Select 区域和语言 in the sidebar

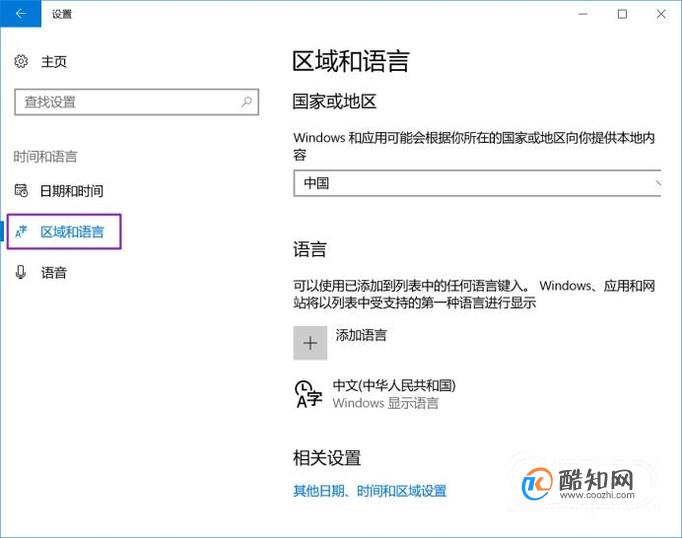tap(64, 232)
